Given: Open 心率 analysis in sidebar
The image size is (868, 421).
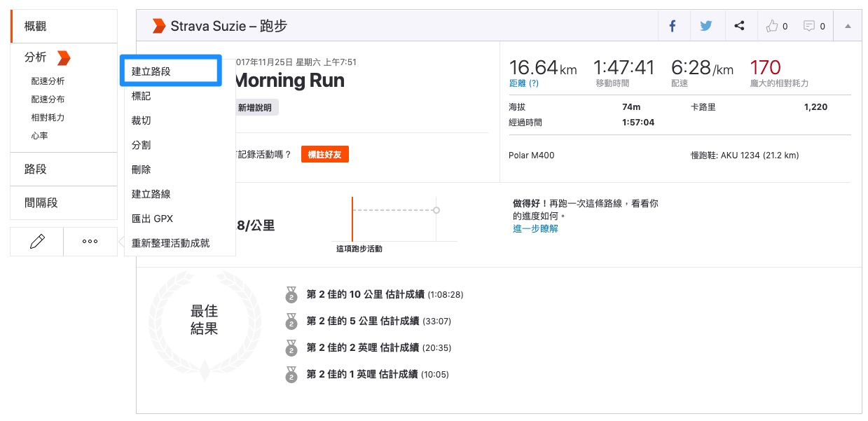Looking at the screenshot, I should click(x=40, y=136).
